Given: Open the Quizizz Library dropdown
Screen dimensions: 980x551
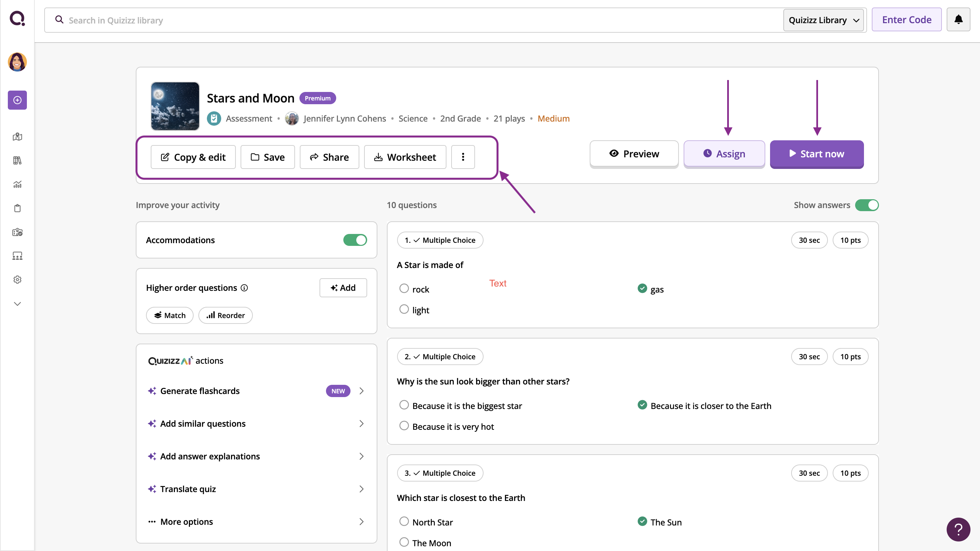Looking at the screenshot, I should [823, 20].
